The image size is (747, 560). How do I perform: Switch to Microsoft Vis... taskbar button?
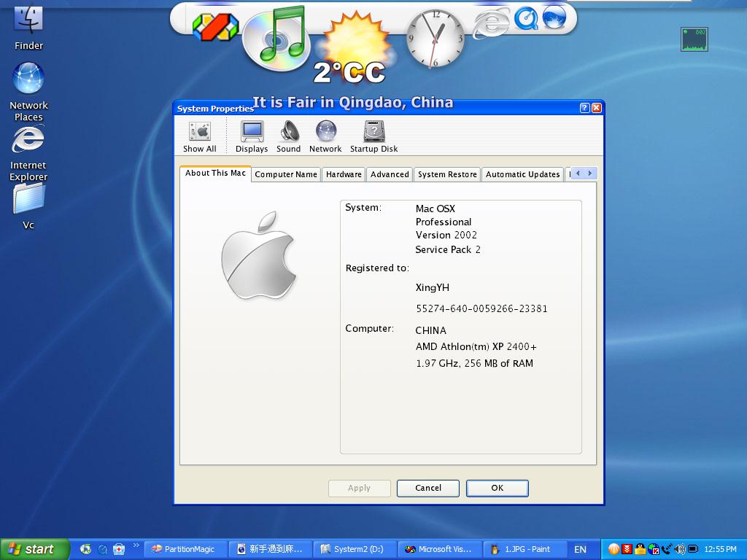point(439,549)
